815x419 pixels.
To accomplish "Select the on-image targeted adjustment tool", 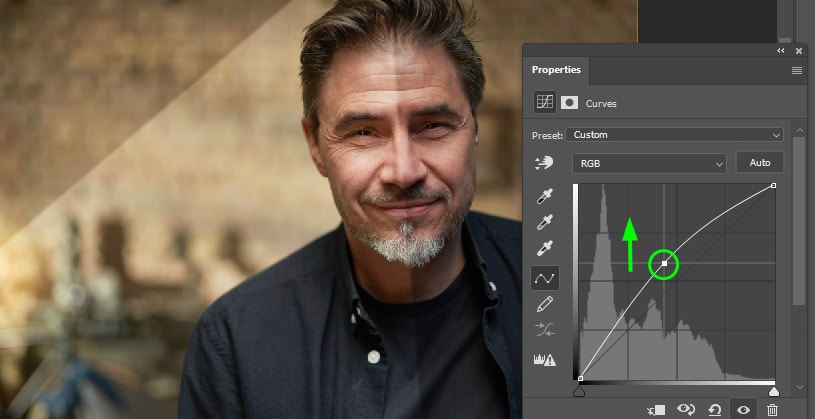I will coord(544,163).
